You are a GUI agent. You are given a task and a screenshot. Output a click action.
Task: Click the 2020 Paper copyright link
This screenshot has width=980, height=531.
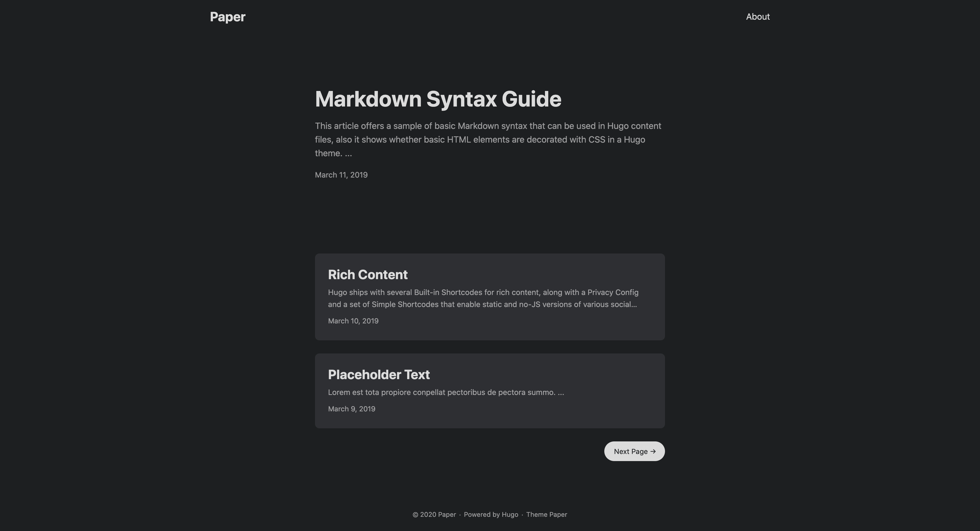pos(438,515)
